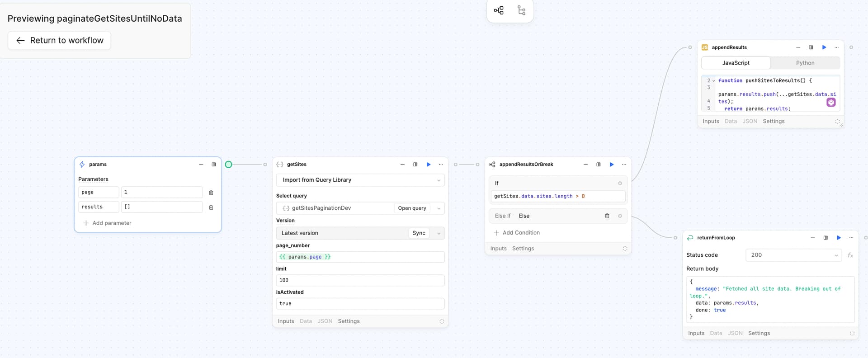Expand getSitesPaginationDev query dropdown chevron
The height and width of the screenshot is (358, 868).
tap(439, 208)
